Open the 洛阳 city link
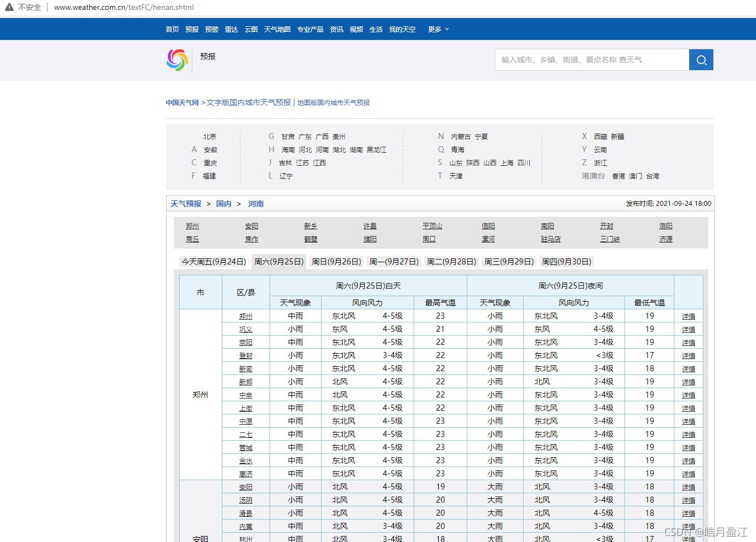The height and width of the screenshot is (542, 756). pyautogui.click(x=666, y=226)
